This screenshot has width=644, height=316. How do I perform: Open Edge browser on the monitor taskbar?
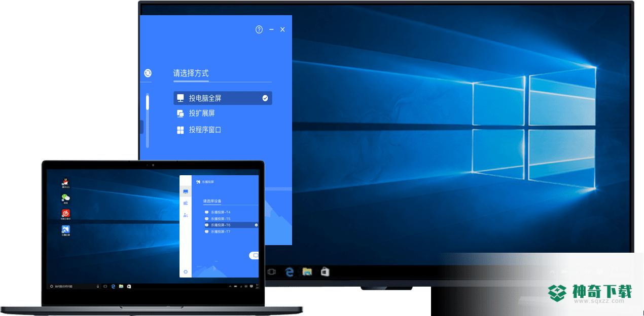point(290,272)
